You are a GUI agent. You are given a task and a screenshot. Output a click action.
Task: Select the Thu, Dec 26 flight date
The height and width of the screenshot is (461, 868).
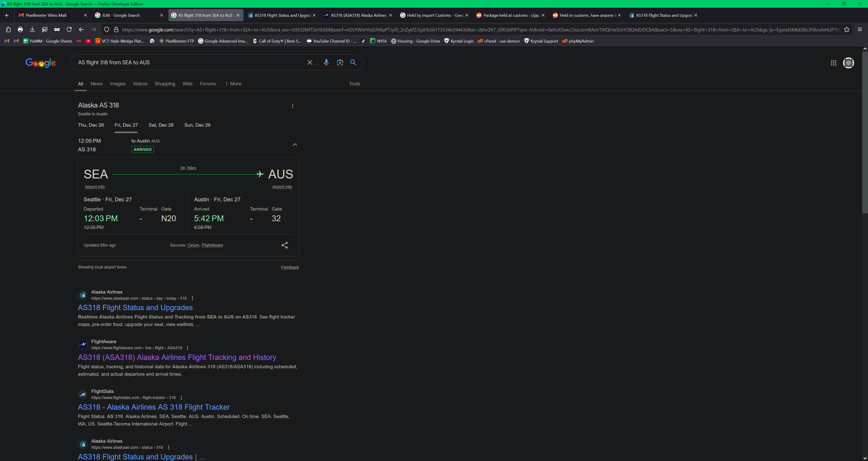(91, 125)
